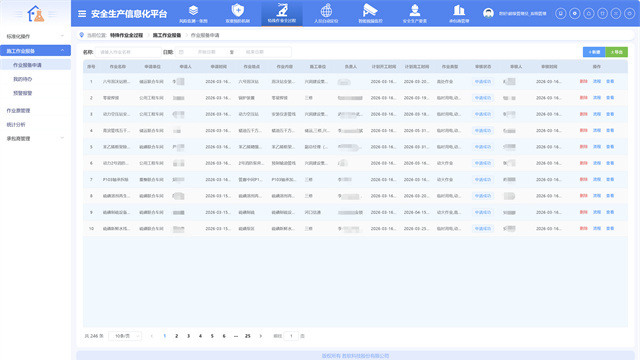Screen dimensions: 640x360
Task: Click the row 1 job name cell 八号...
Action: tap(116, 82)
